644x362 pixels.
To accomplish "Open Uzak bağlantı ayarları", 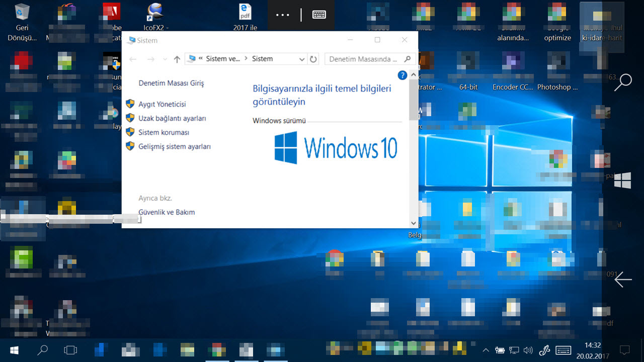I will point(172,118).
